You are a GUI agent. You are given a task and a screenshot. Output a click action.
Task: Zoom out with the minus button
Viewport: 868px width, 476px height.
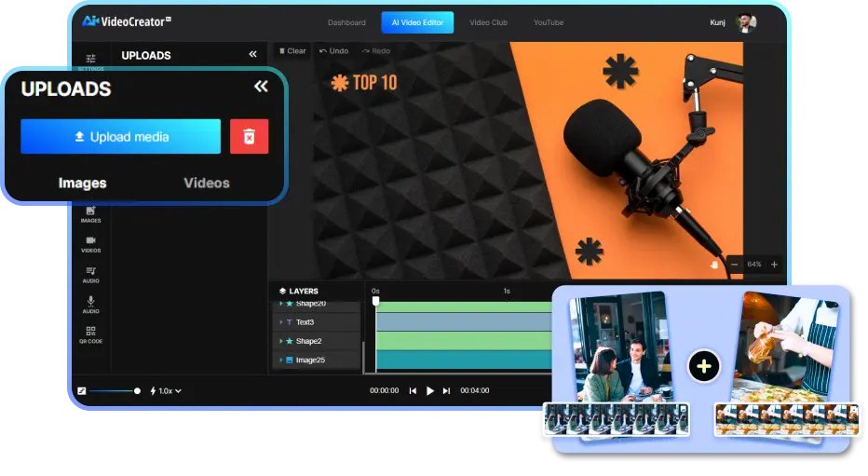(x=734, y=265)
